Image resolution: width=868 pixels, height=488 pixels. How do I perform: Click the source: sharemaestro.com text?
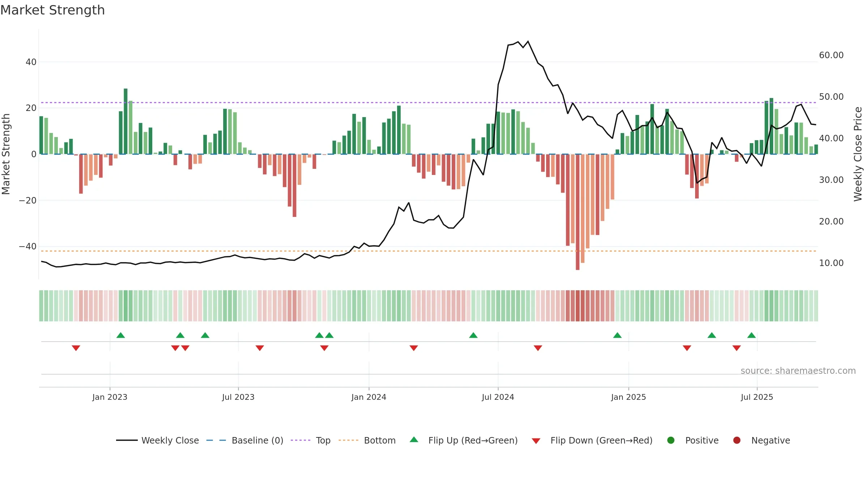coord(798,371)
